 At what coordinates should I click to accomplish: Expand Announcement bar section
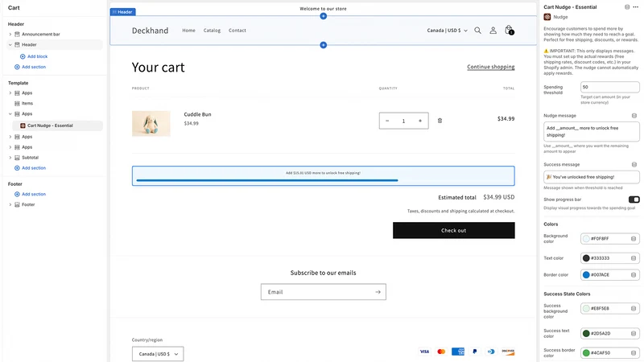10,34
